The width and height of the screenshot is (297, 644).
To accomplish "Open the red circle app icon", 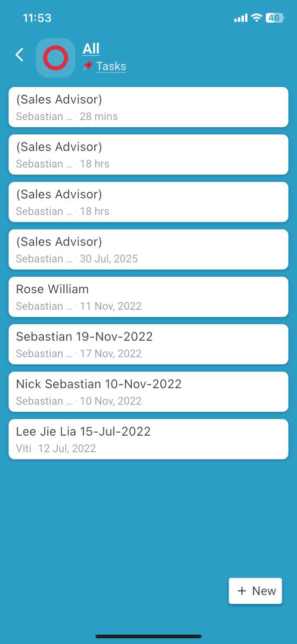I will (x=55, y=58).
